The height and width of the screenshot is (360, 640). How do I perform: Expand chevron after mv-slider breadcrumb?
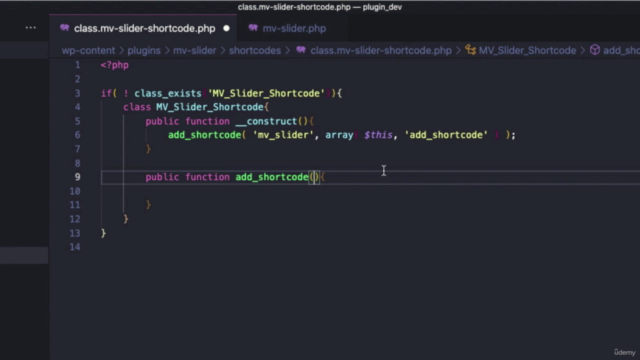223,51
